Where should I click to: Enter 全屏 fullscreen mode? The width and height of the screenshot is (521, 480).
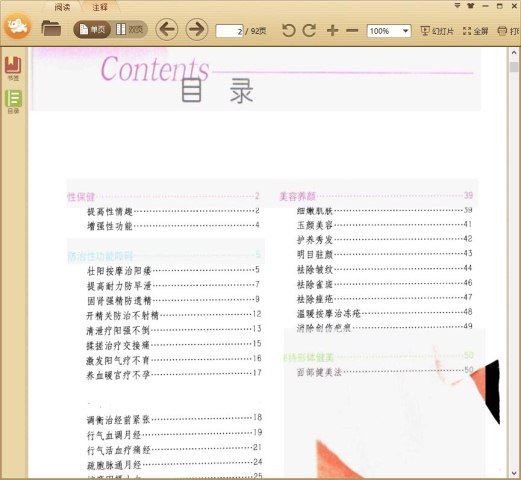coord(476,31)
